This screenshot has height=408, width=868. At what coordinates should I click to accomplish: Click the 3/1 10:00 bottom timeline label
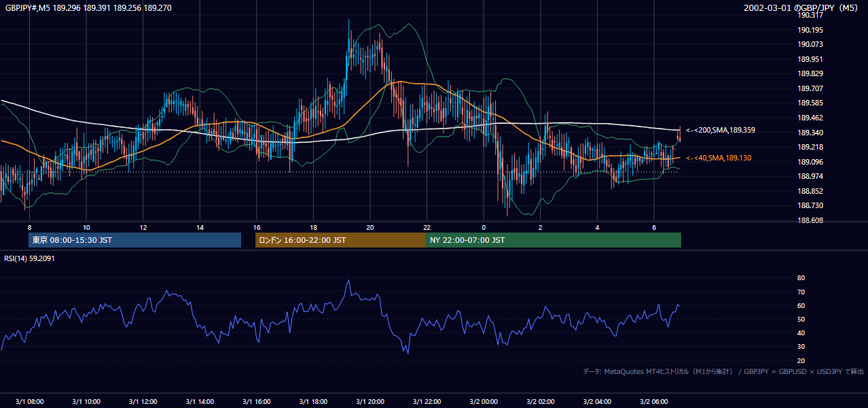point(86,401)
